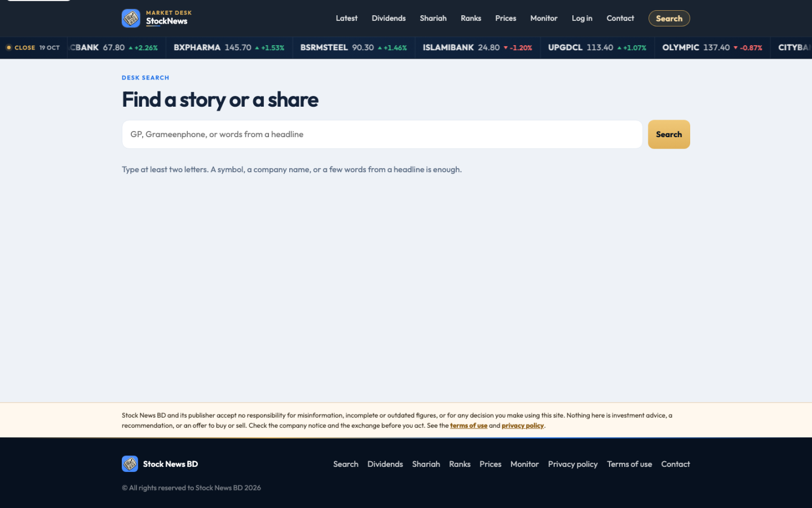Go to Shariah in the top navigation
This screenshot has width=812, height=508.
coord(433,18)
